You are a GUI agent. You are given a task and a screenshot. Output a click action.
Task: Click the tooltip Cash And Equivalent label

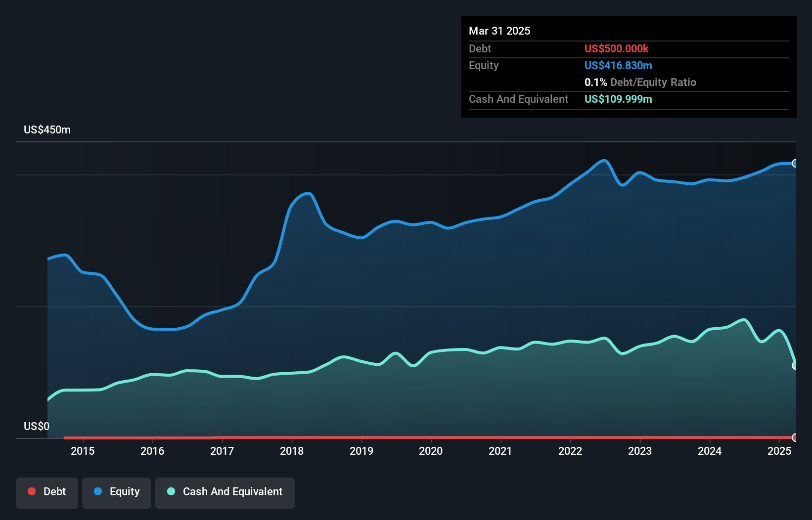pyautogui.click(x=518, y=99)
